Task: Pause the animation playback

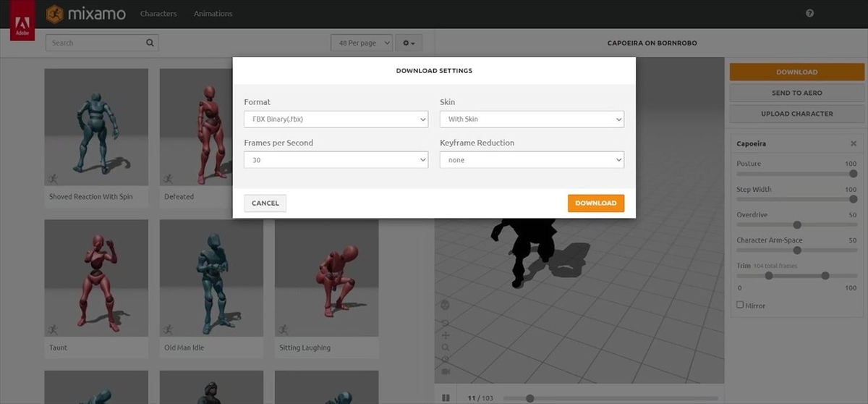Action: pyautogui.click(x=446, y=397)
